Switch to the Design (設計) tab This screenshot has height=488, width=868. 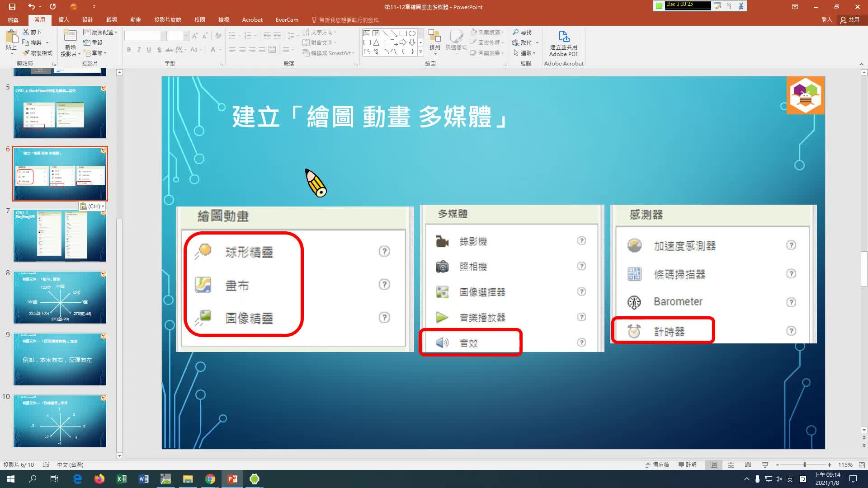click(88, 20)
